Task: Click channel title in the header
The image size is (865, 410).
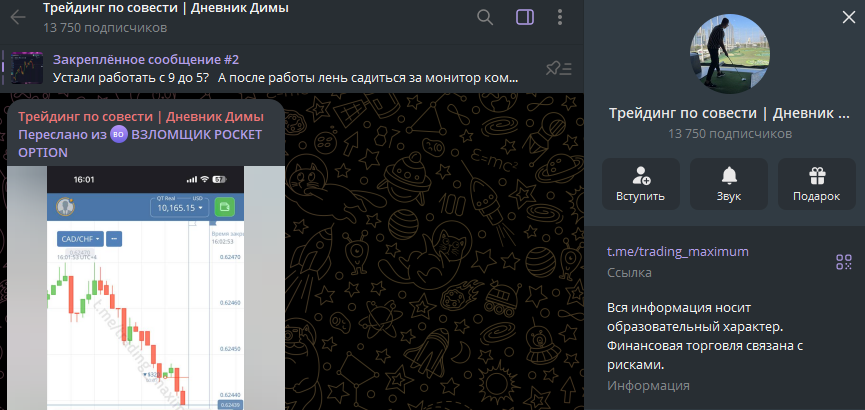Action: (166, 8)
